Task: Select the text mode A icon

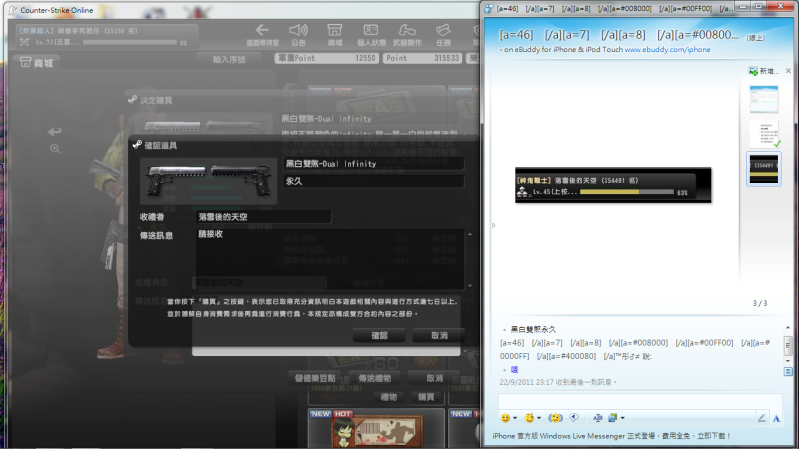Action: 776,418
